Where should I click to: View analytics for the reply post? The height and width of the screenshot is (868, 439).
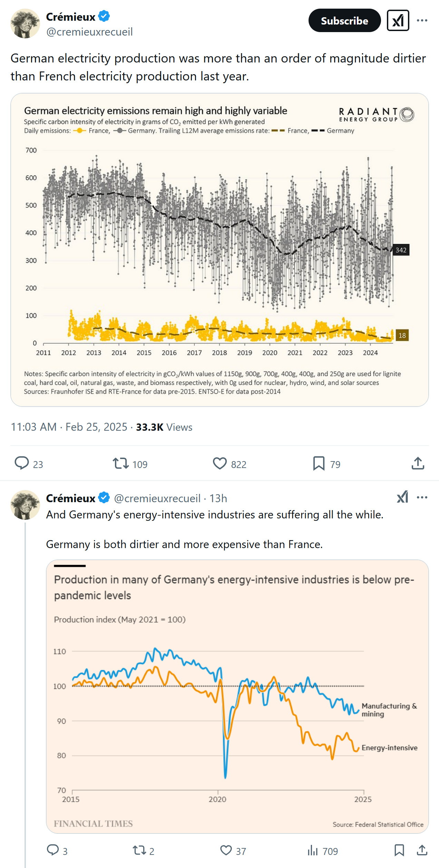pos(313,850)
